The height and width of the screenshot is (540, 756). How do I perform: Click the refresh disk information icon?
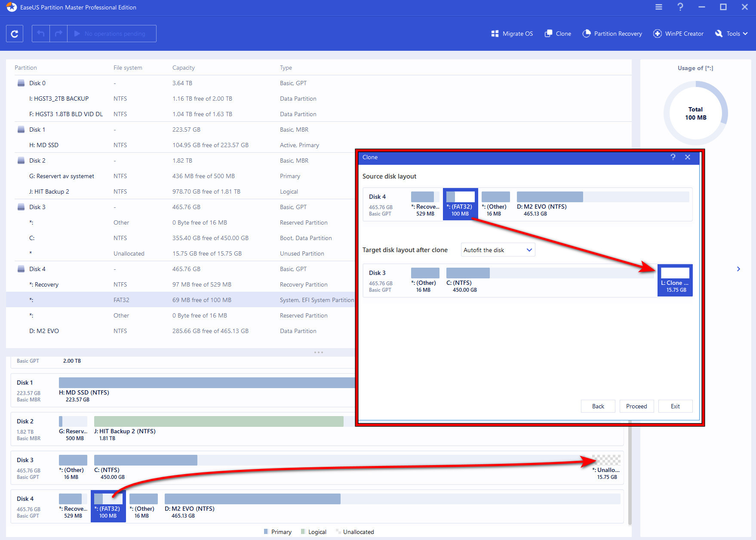point(15,34)
